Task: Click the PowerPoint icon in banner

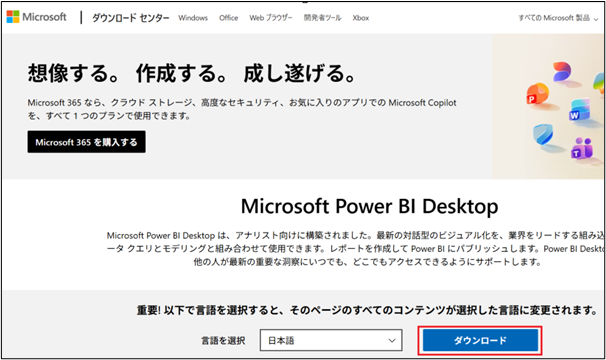Action: point(538,94)
